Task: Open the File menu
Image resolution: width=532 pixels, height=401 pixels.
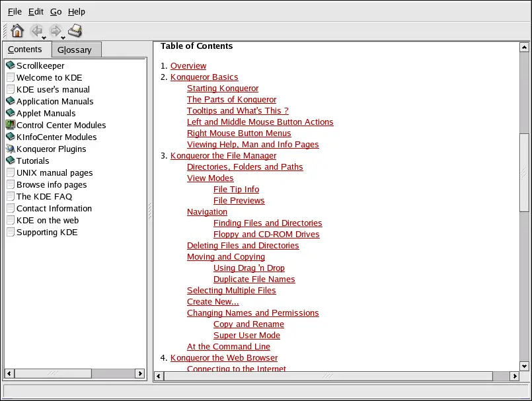Action: click(15, 11)
